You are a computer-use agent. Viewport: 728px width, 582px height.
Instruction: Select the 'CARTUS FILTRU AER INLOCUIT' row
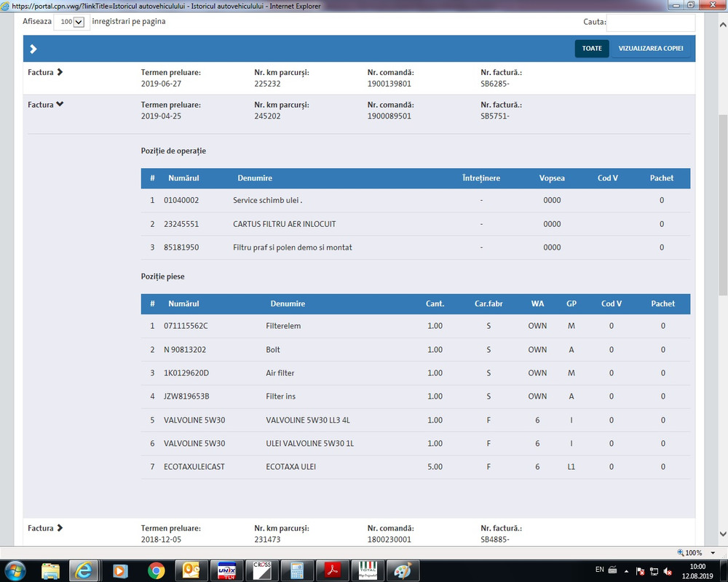(416, 224)
